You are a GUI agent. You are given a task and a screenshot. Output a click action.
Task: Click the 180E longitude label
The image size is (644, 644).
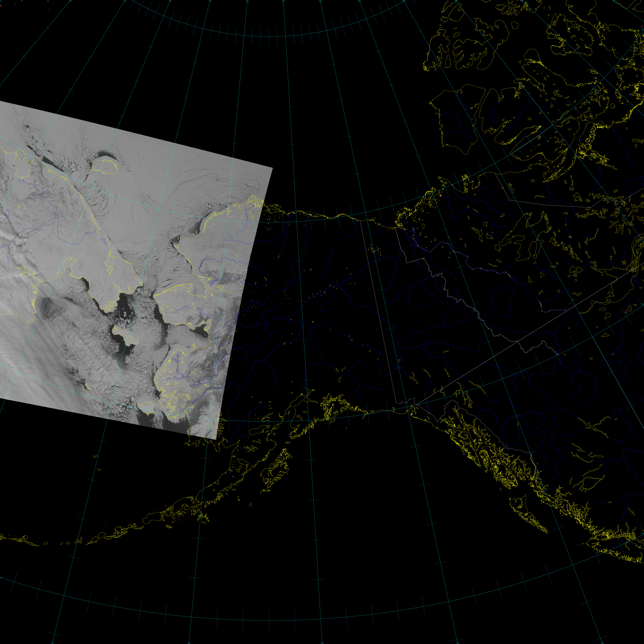(x=170, y=1)
